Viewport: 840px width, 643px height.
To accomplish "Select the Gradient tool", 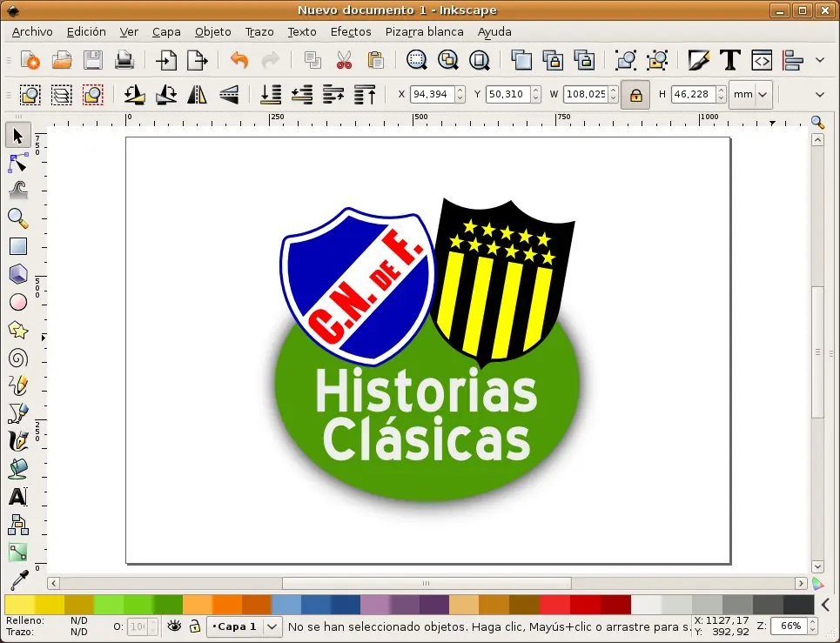I will pos(18,553).
